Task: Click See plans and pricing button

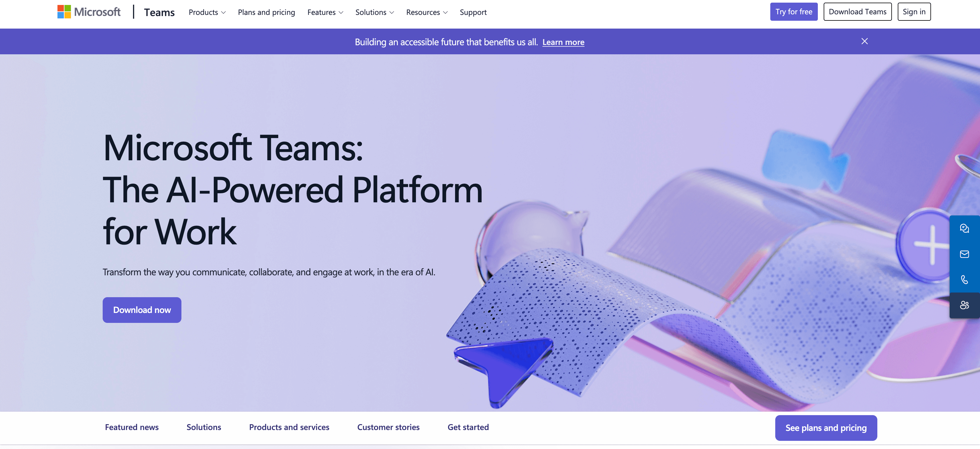Action: click(826, 428)
